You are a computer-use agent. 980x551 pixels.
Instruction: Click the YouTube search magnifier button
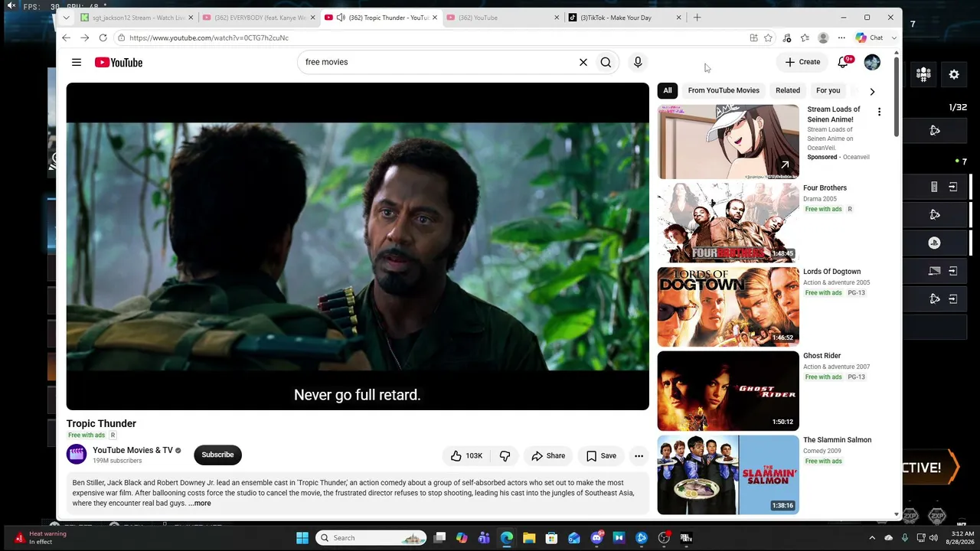pos(606,62)
